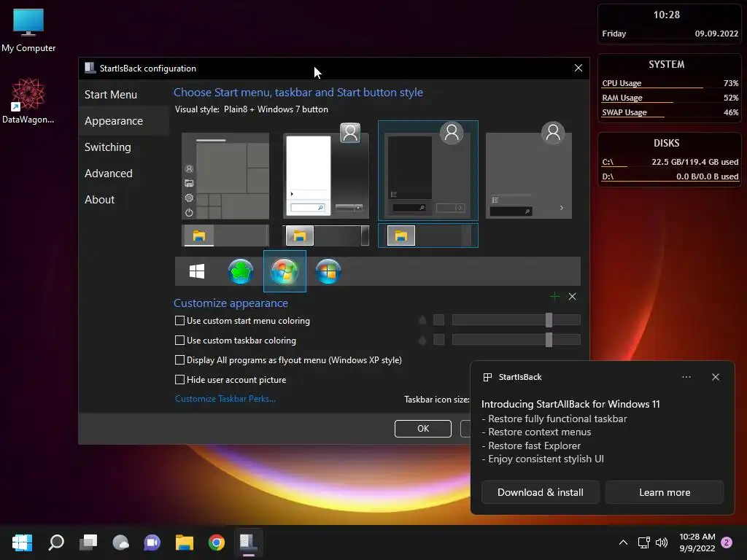
Task: Open the DataWagon desktop shortcut
Action: click(28, 101)
